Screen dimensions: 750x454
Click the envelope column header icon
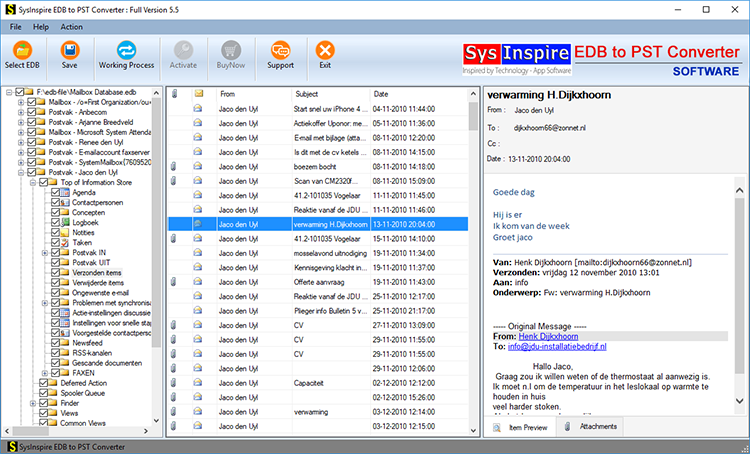199,94
